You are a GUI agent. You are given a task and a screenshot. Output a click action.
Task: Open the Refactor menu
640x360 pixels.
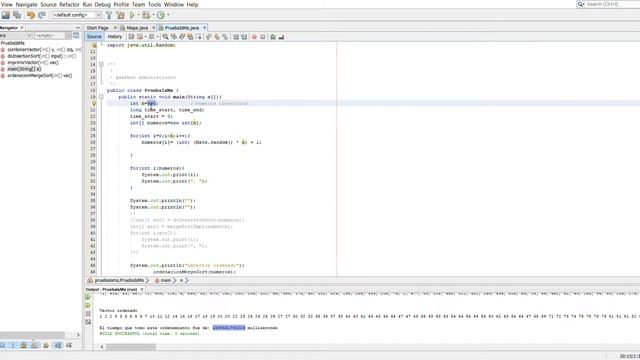coord(69,4)
